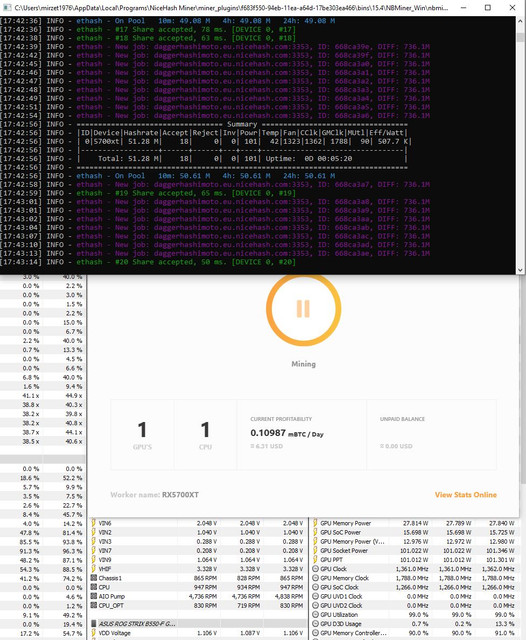The image size is (526, 640).
Task: Click the RX5700XT worker name
Action: pyautogui.click(x=180, y=495)
